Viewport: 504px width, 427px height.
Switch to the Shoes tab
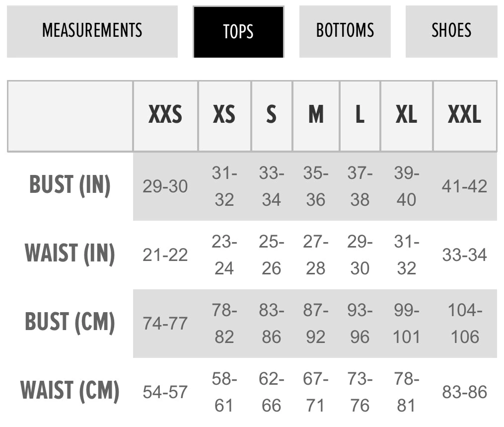[451, 31]
